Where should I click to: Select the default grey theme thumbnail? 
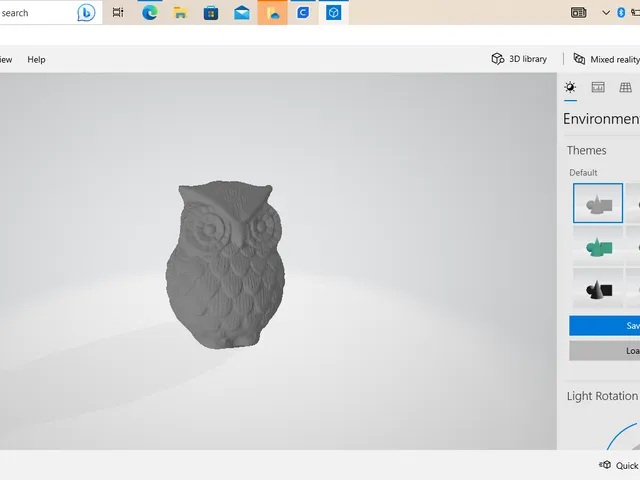tap(598, 203)
